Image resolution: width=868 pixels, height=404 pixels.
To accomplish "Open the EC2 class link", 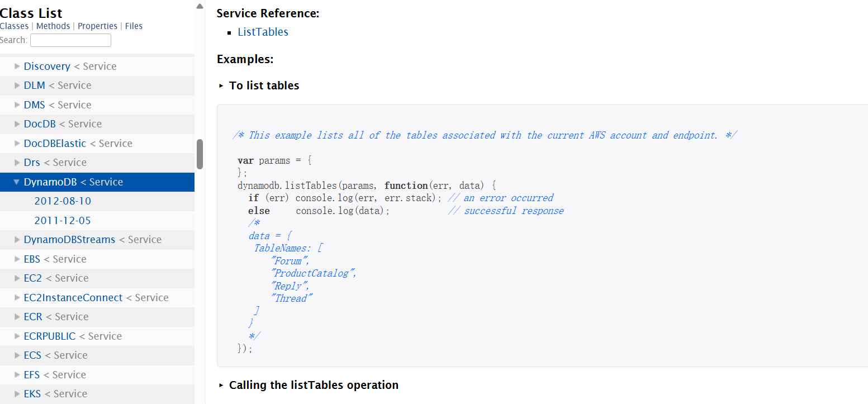I will coord(33,278).
